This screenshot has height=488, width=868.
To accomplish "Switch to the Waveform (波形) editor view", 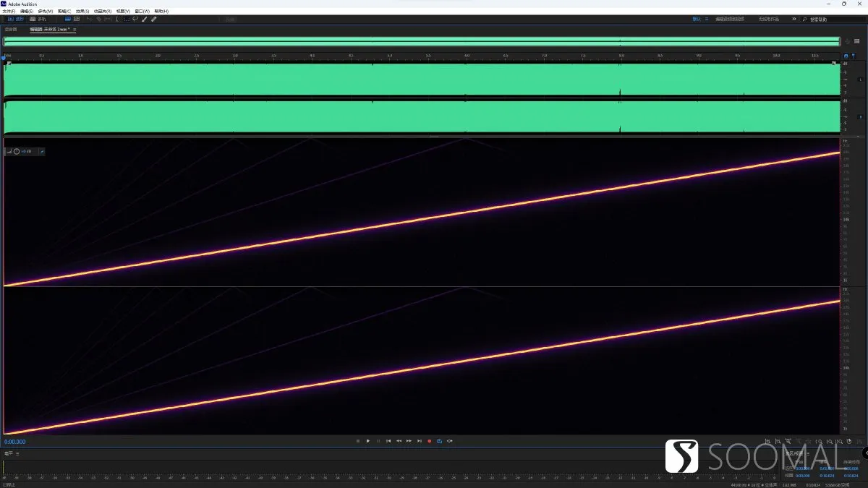I will coord(15,19).
